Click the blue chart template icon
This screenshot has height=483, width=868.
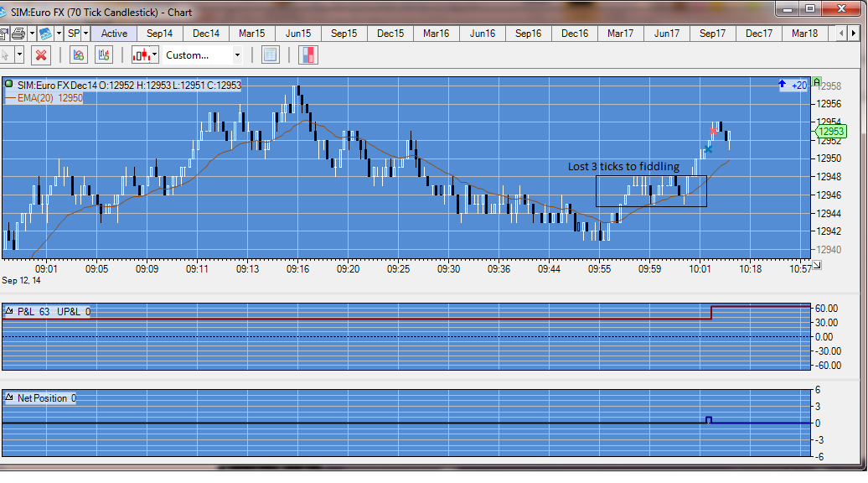pyautogui.click(x=45, y=34)
